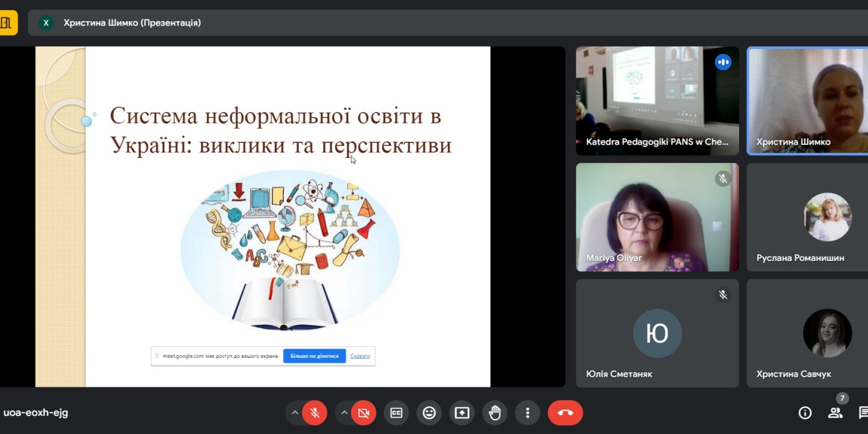The height and width of the screenshot is (434, 868).
Task: Expand video settings arrow next to camera
Action: pyautogui.click(x=344, y=413)
